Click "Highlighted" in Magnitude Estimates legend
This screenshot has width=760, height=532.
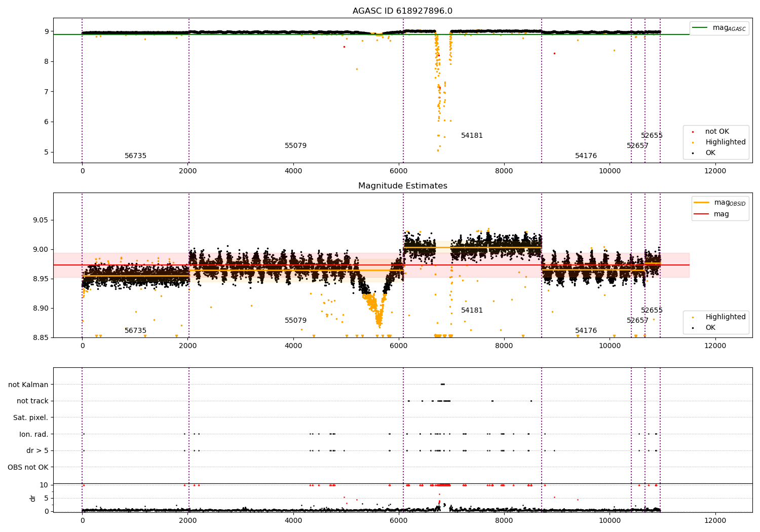coord(726,317)
